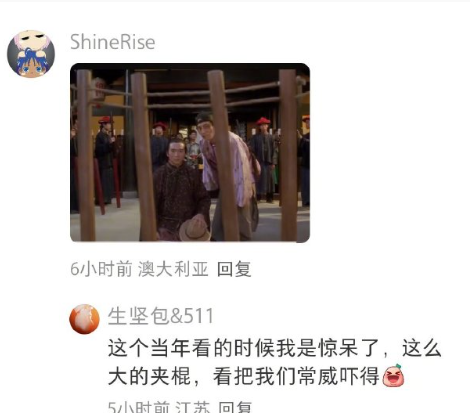Click the straw hat in the picture
This screenshot has height=413, width=470.
(195, 228)
